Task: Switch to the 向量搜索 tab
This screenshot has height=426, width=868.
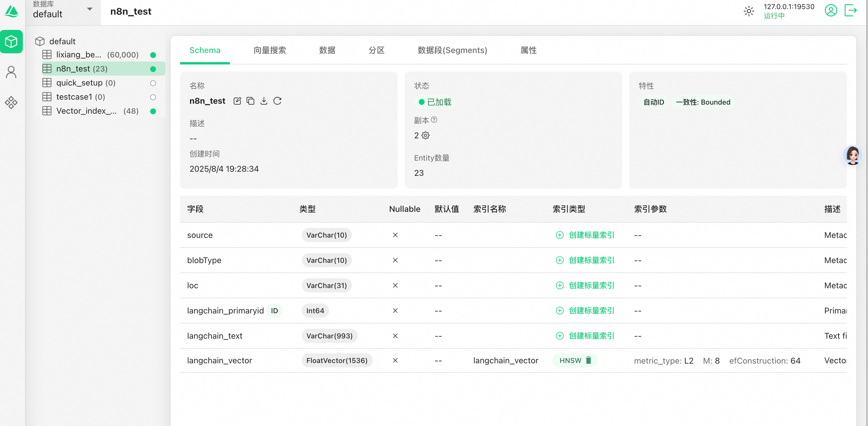Action: 269,50
